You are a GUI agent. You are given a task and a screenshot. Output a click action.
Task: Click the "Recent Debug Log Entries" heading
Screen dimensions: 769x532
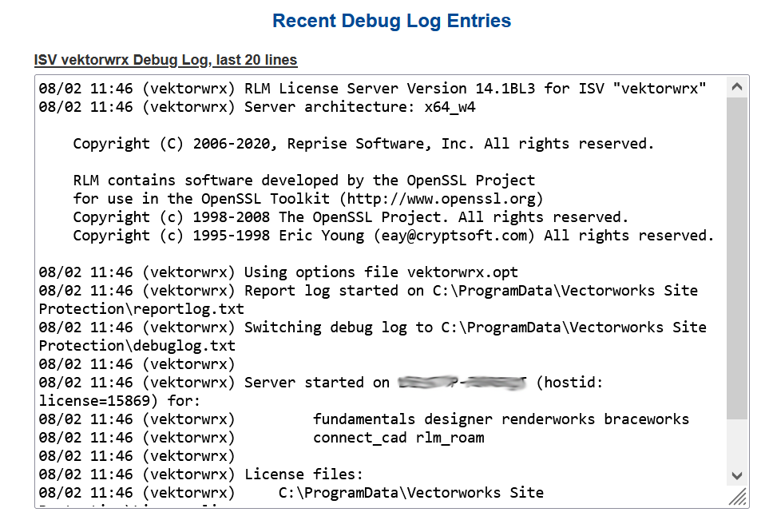(392, 21)
